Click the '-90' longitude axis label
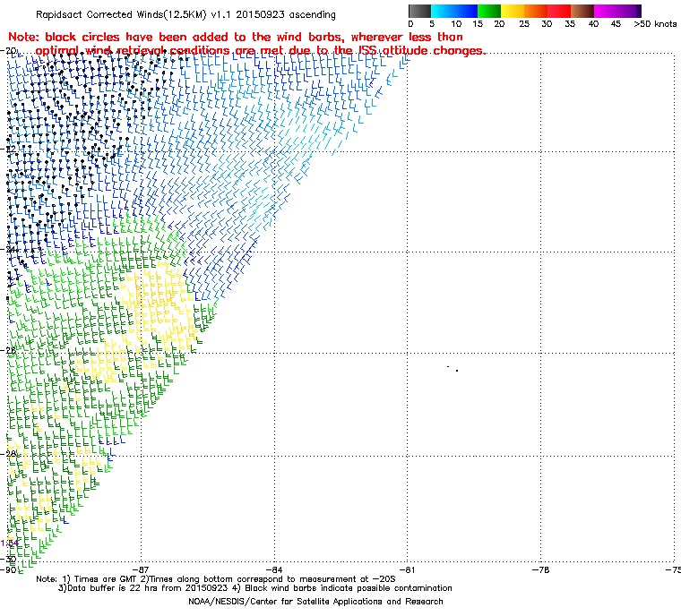Viewport: 681px width, 616px height. tap(8, 569)
